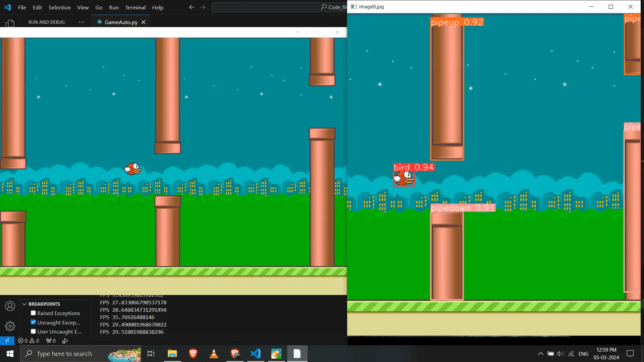
Task: Disable the Uncaught Exceptions breakpoint
Action: (33, 322)
